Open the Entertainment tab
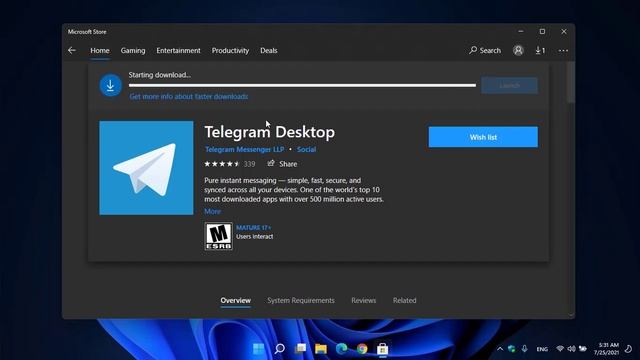640x360 pixels. click(178, 51)
